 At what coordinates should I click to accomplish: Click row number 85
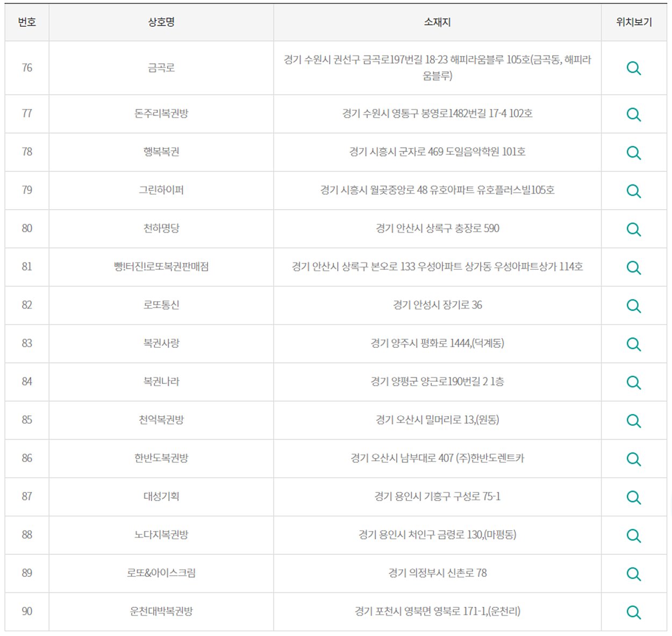27,419
